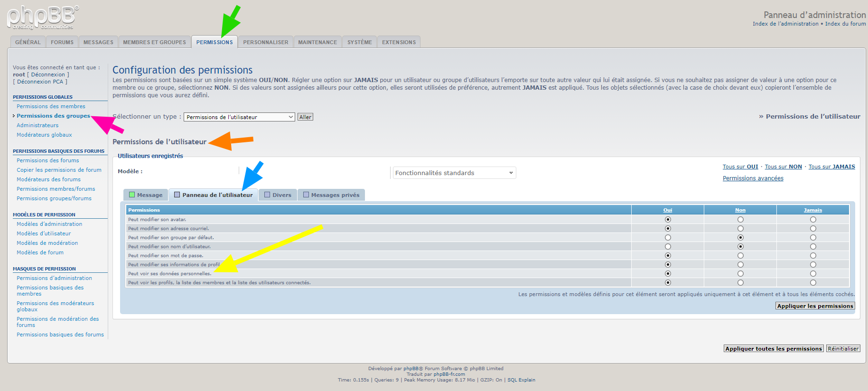
Task: Set 'Peut modifier son mot de passe' to Jamais
Action: tap(813, 256)
